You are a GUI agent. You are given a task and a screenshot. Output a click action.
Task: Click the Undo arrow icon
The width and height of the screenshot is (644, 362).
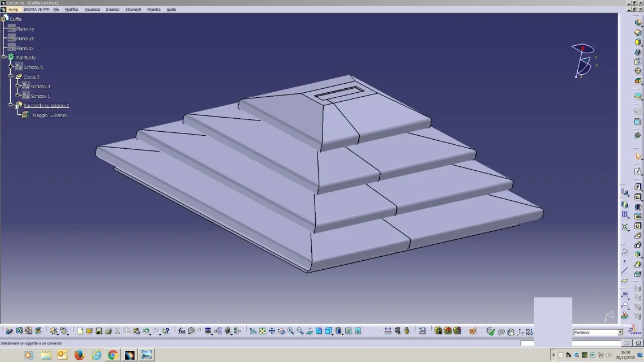coord(146,331)
